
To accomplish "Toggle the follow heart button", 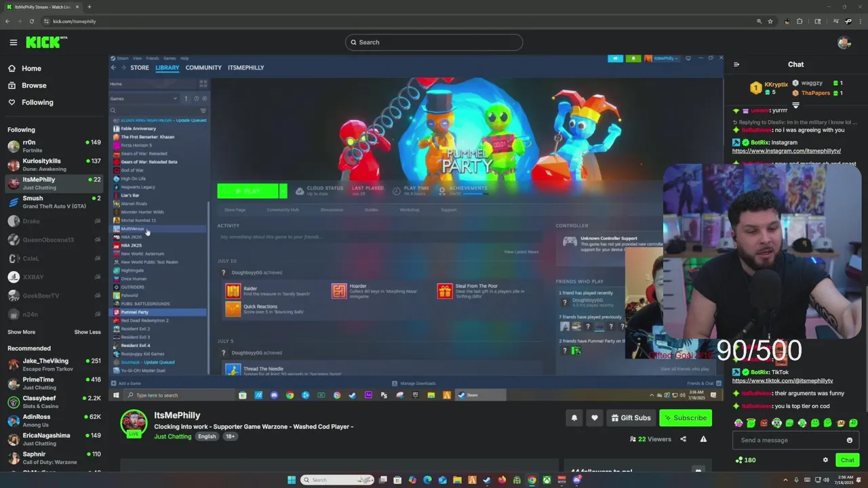I will 595,418.
